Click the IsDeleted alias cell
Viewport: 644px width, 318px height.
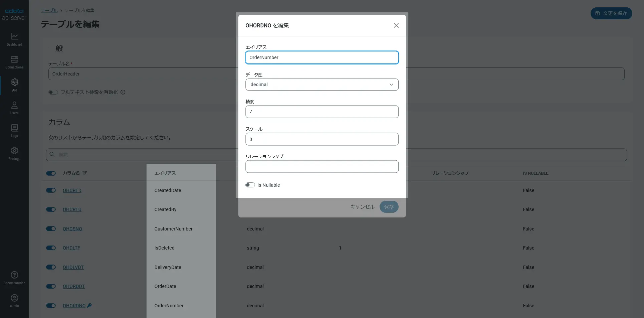(164, 248)
